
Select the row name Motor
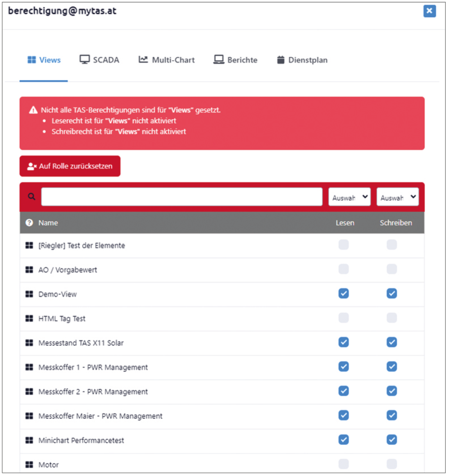pyautogui.click(x=48, y=465)
